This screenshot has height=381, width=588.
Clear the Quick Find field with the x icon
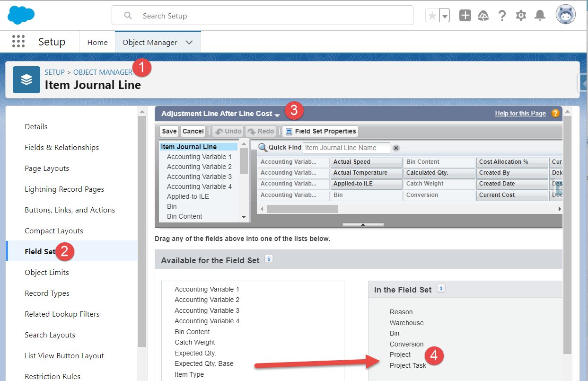click(396, 148)
